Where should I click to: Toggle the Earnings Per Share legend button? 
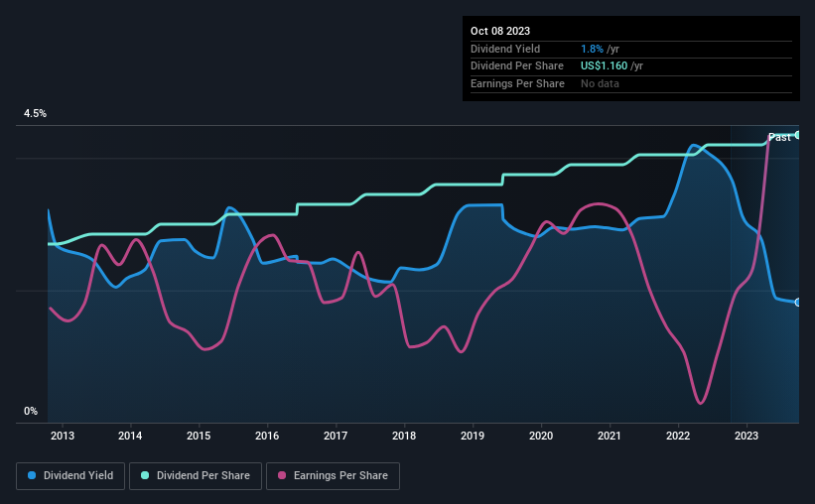coord(333,476)
